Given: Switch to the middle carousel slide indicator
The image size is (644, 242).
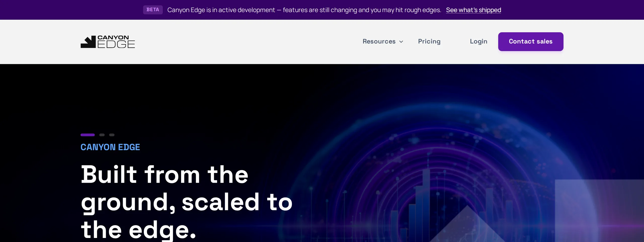Looking at the screenshot, I should (x=102, y=135).
